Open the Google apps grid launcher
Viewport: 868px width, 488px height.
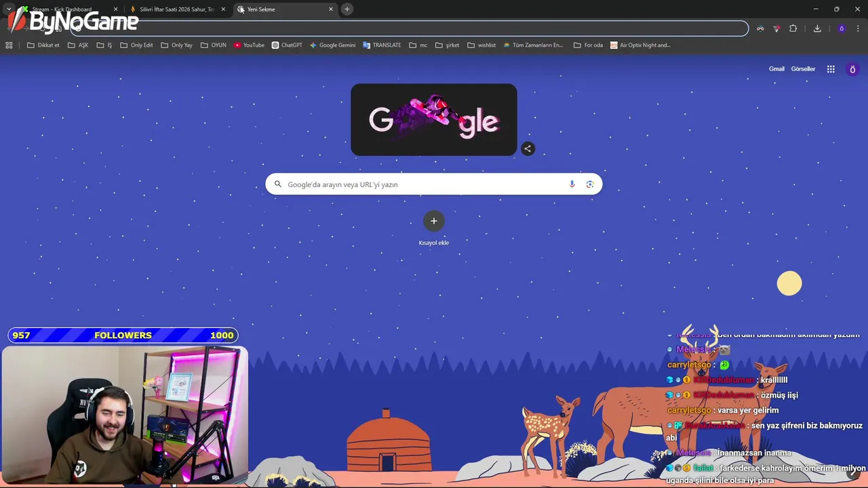831,69
